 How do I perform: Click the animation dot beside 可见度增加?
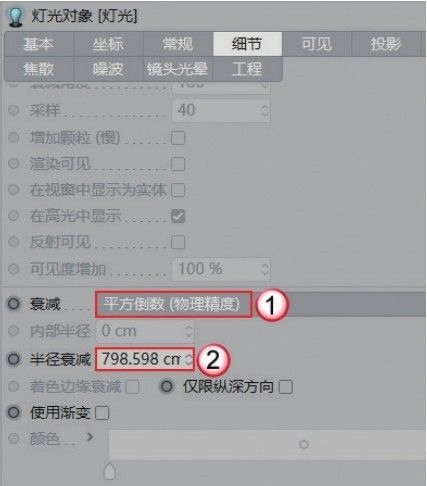click(14, 269)
